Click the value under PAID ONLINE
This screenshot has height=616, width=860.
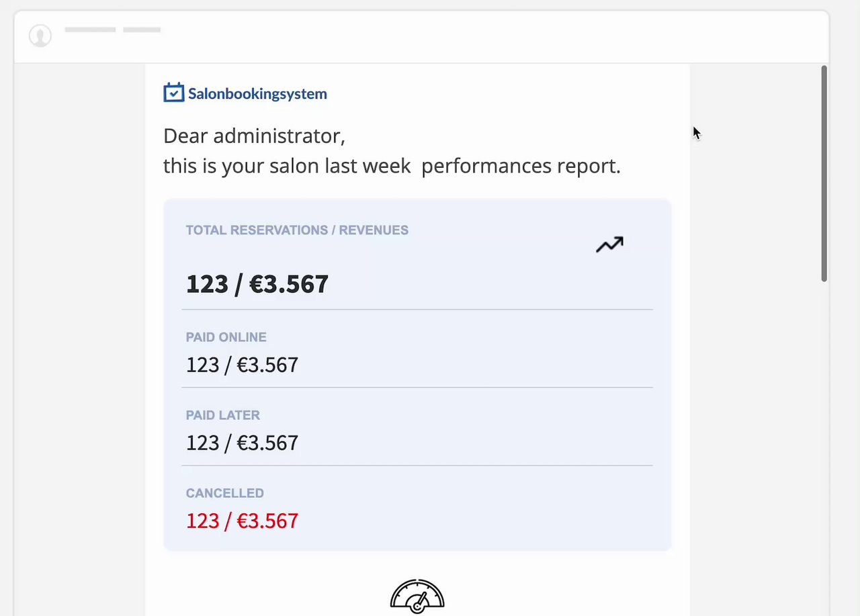coord(242,365)
